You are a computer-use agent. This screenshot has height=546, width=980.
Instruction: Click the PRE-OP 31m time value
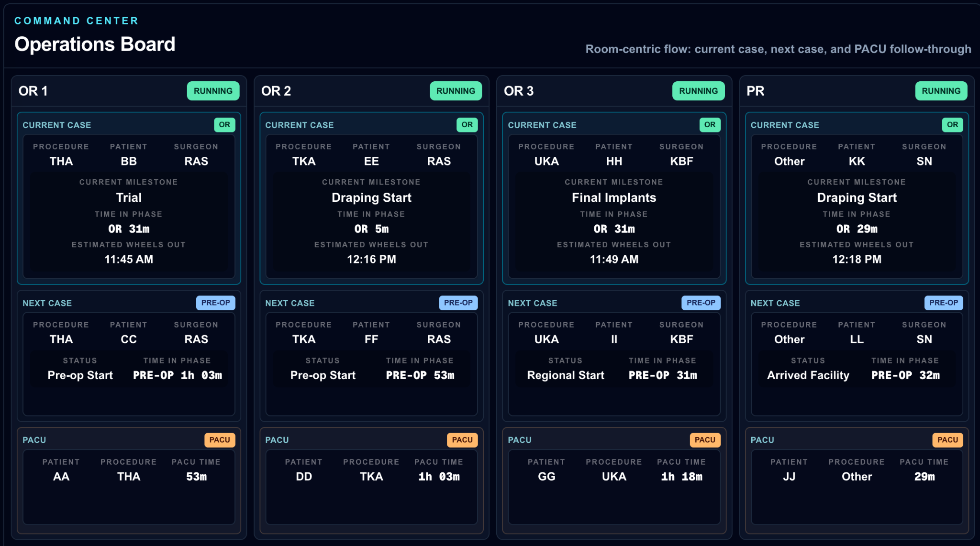tap(663, 375)
